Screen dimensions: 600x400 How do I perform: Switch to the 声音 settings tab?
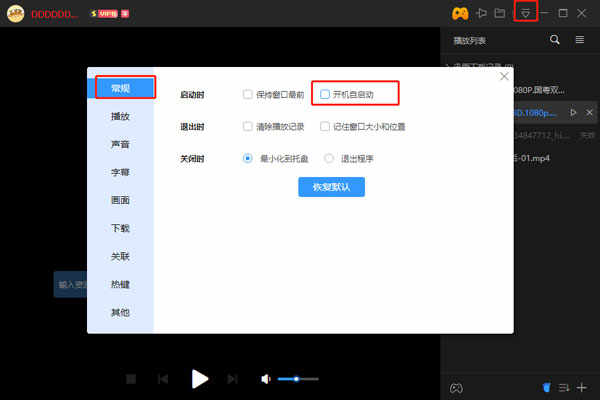(121, 144)
